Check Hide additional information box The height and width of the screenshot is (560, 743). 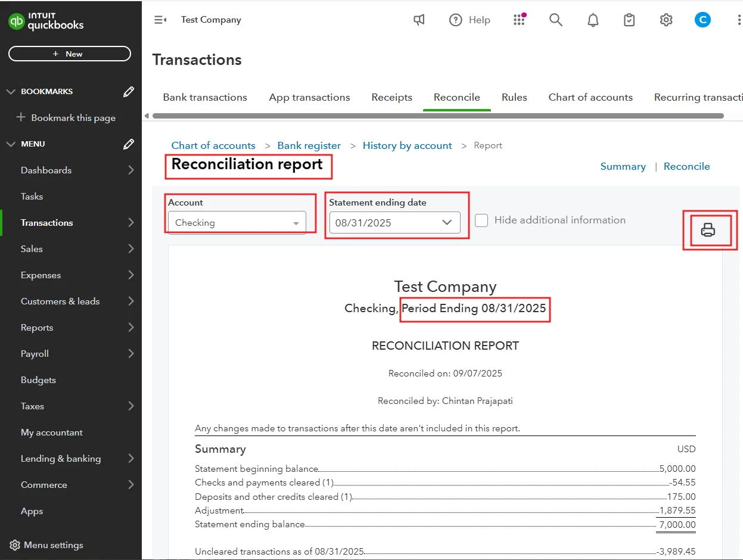(482, 220)
